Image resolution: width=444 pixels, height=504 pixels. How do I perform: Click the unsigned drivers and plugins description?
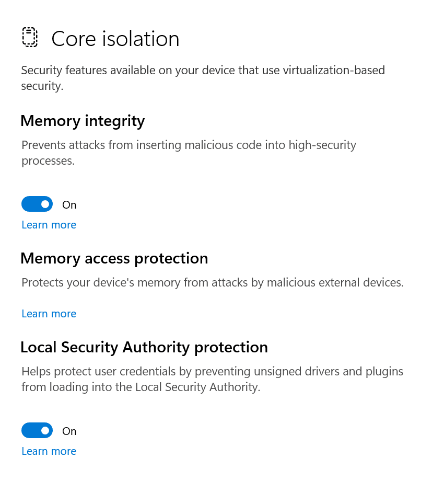(212, 379)
